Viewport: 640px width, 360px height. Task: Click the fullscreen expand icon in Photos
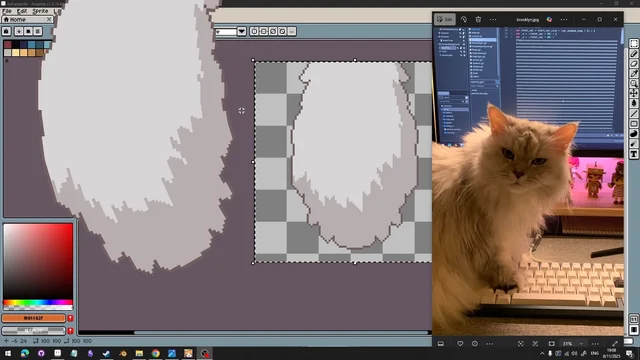click(615, 344)
